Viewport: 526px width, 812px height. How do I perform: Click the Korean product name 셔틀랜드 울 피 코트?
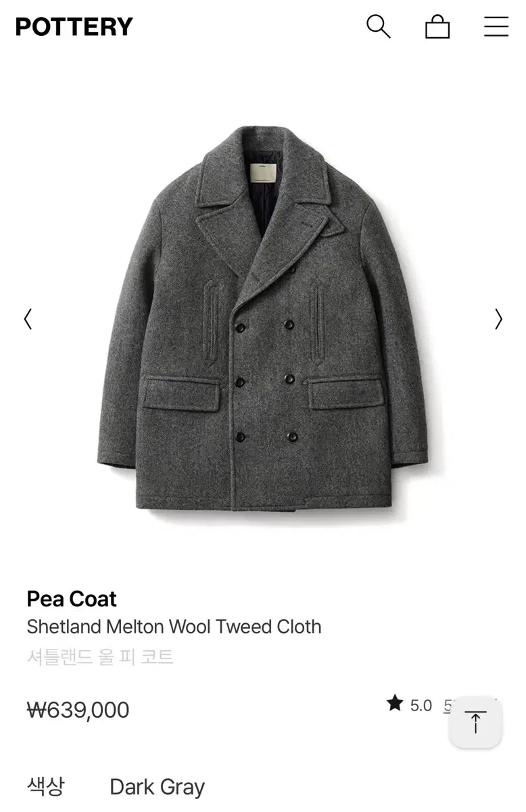tap(100, 656)
